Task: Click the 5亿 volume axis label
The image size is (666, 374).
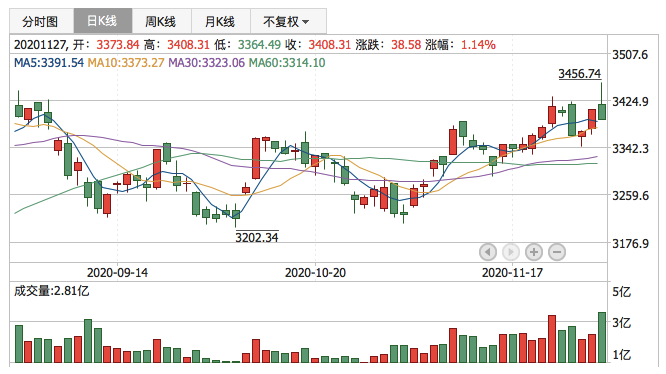Action: 621,292
